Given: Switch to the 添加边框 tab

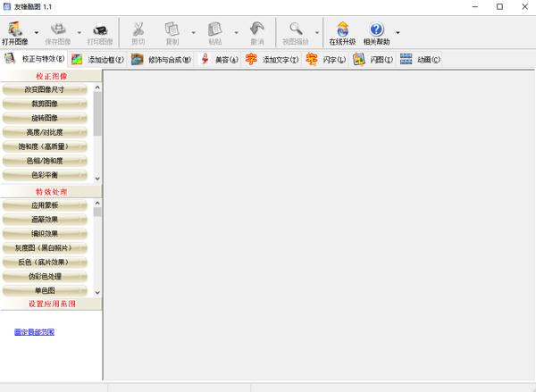Looking at the screenshot, I should coord(97,60).
